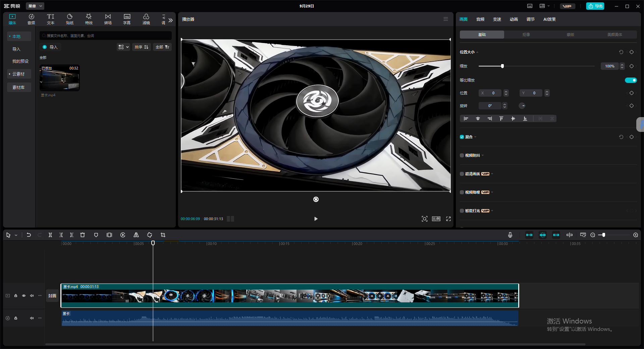Hide the video track using eye icon

pyautogui.click(x=24, y=296)
